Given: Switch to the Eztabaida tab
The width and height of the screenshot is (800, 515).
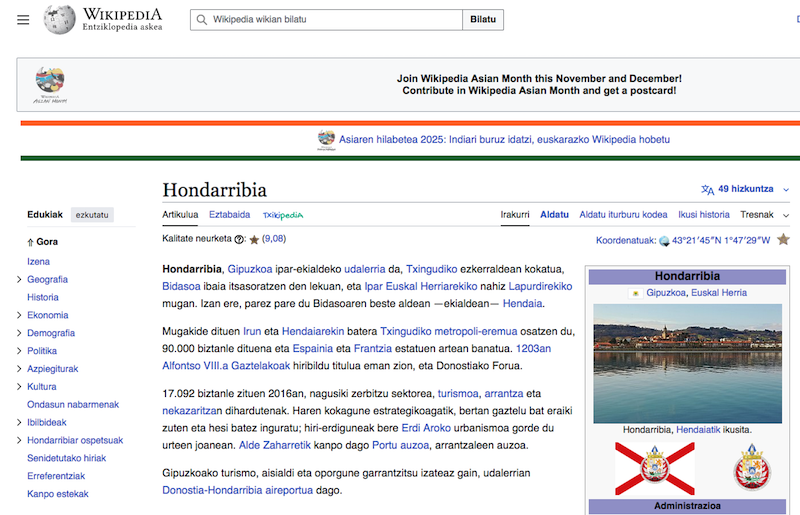Looking at the screenshot, I should (229, 215).
